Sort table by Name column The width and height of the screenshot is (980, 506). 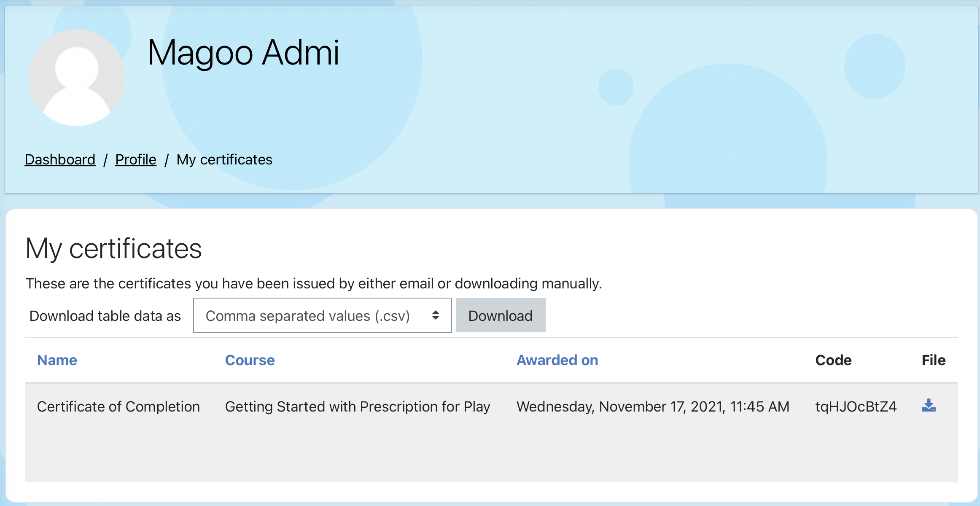point(57,360)
